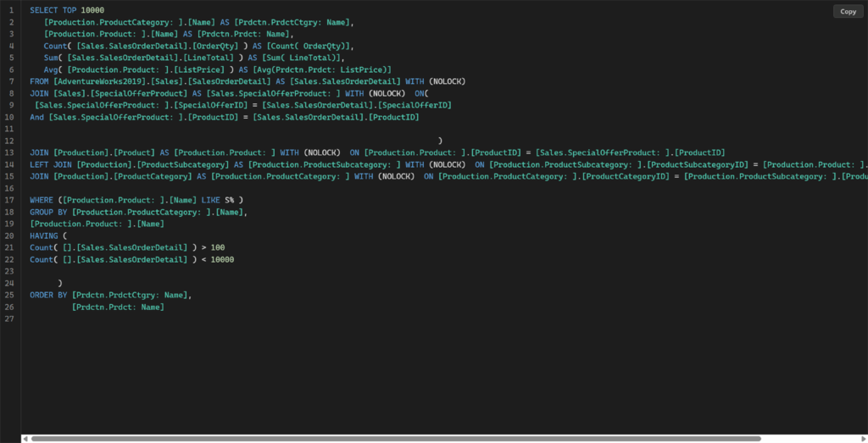Image resolution: width=868 pixels, height=443 pixels.
Task: Click "[Production].[Product]" on line 13
Action: point(104,152)
